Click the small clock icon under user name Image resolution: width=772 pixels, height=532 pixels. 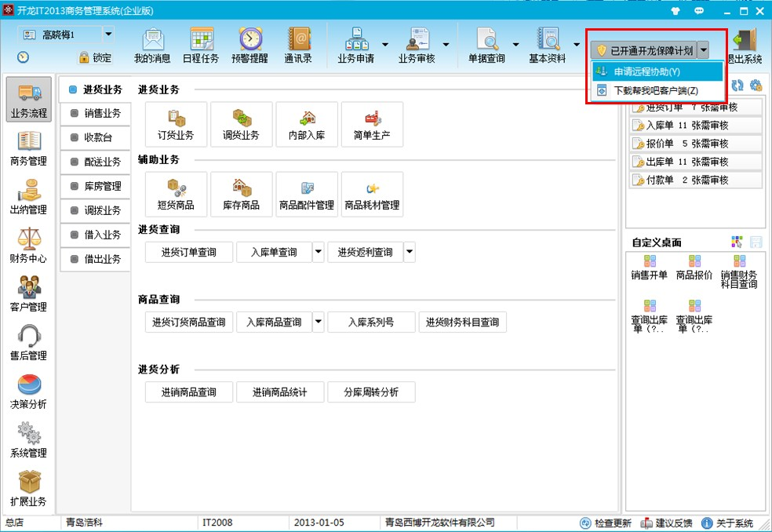coord(23,57)
